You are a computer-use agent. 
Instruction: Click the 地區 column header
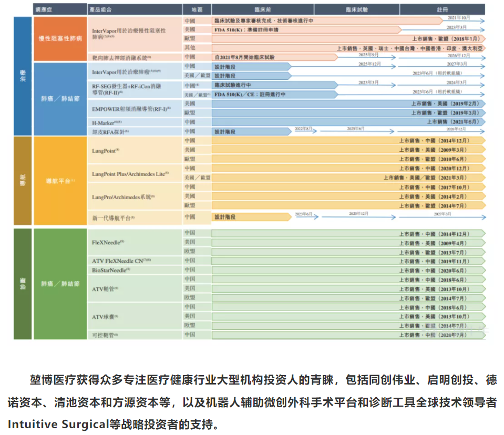(x=197, y=9)
